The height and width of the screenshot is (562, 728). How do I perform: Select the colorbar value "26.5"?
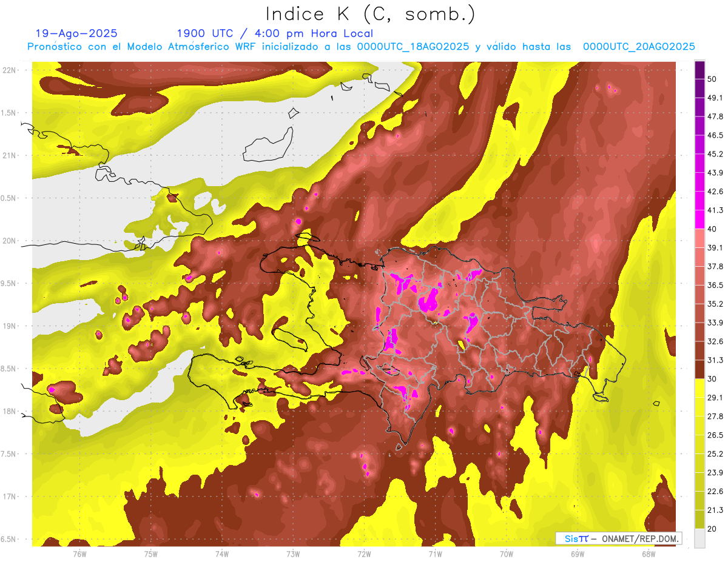coord(715,435)
